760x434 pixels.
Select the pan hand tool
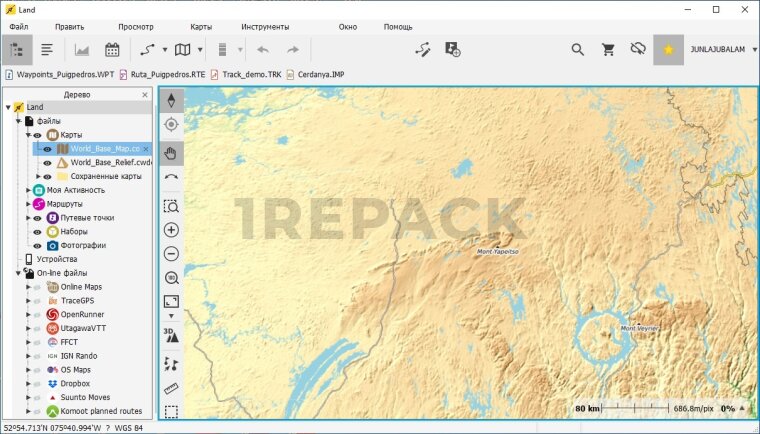tap(171, 152)
